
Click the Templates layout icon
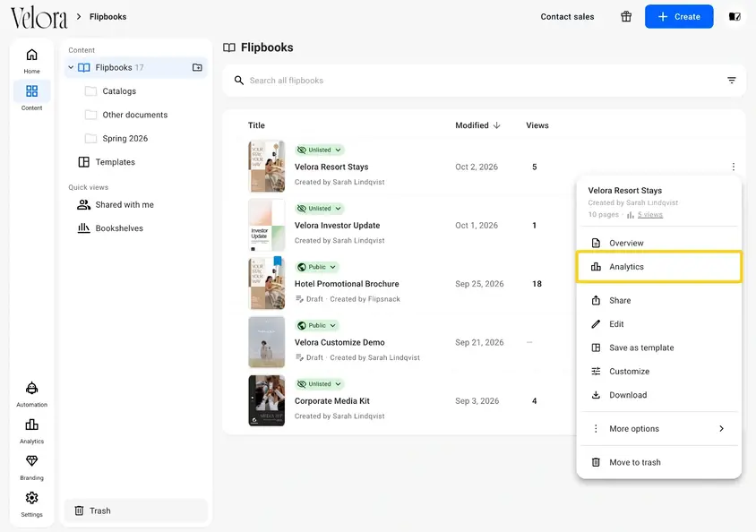coord(83,162)
